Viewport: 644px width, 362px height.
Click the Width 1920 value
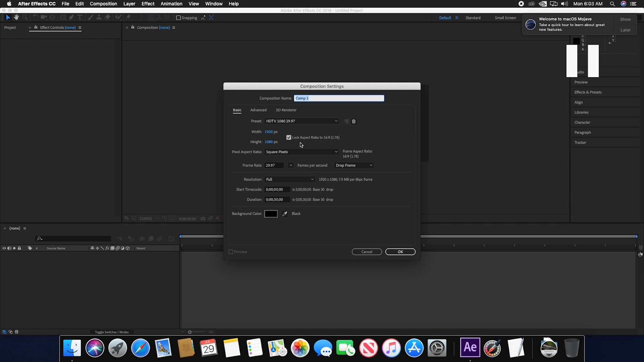[x=268, y=132]
